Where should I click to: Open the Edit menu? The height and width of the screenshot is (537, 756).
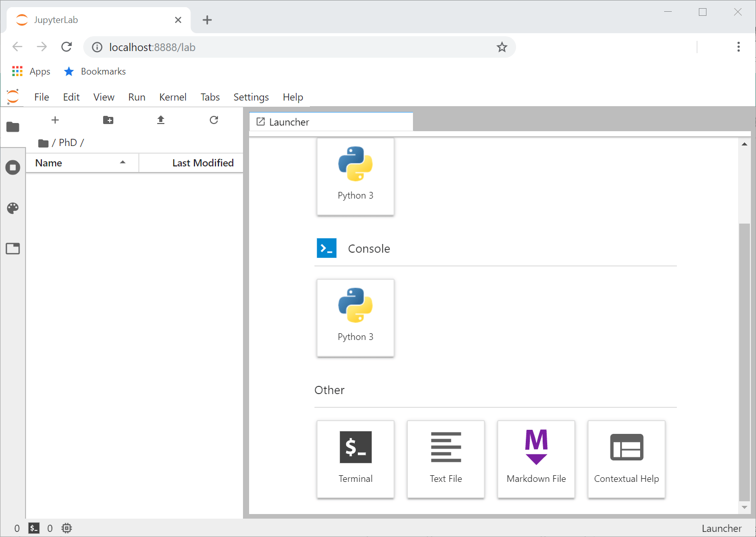pyautogui.click(x=71, y=97)
